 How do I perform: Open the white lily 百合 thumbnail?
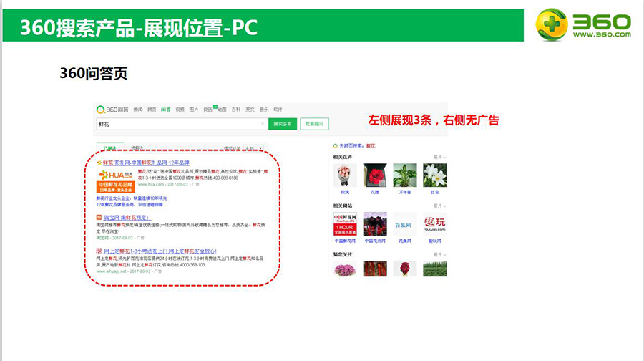[x=434, y=175]
